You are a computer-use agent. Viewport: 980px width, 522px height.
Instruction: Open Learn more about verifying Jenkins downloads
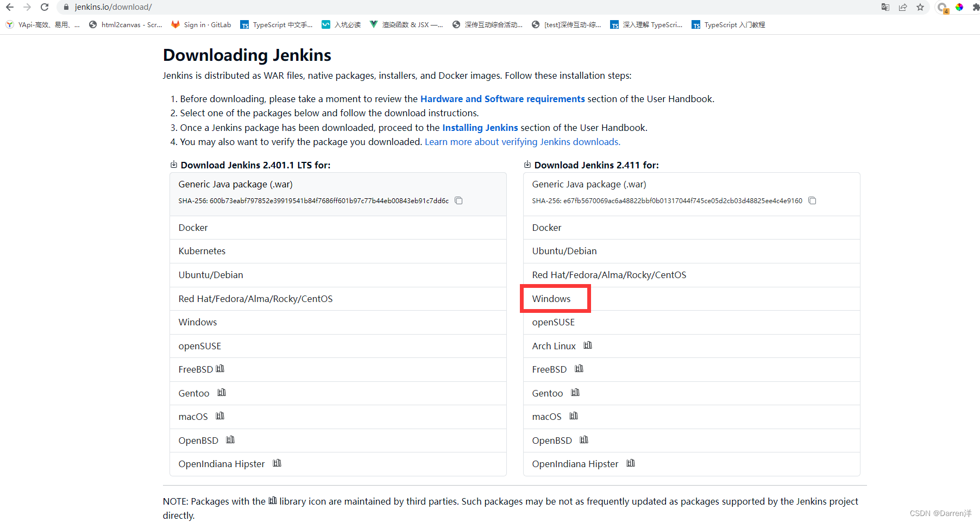523,142
